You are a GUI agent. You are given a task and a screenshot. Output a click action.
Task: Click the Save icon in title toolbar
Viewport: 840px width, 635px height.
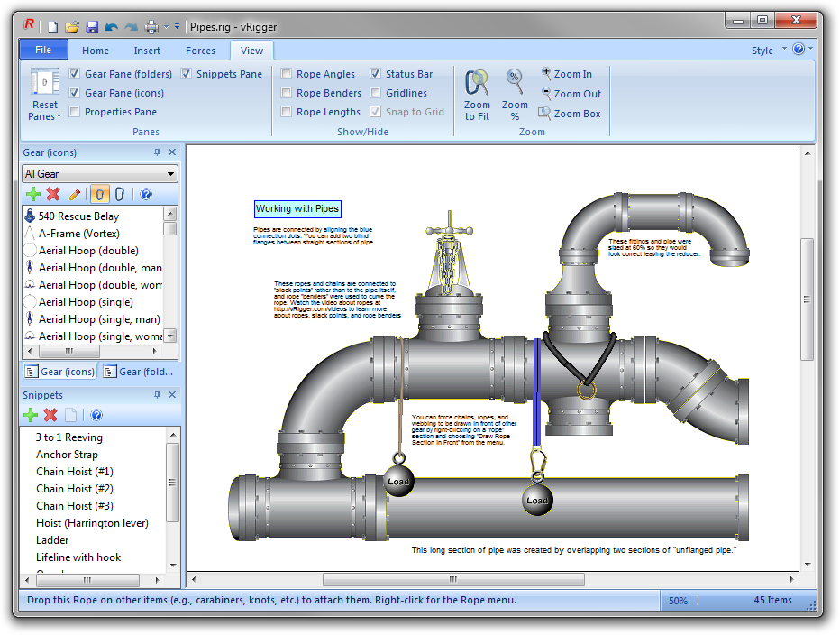(x=92, y=27)
